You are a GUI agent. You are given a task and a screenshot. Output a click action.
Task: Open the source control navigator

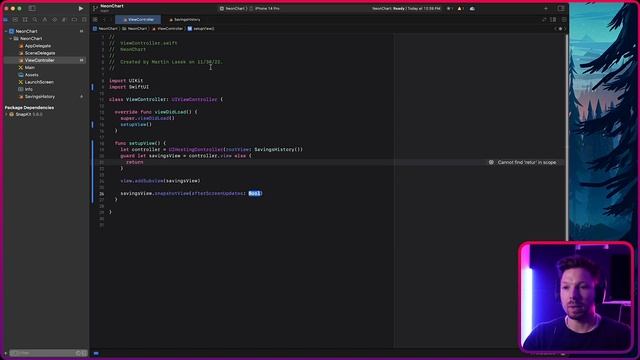click(x=15, y=20)
